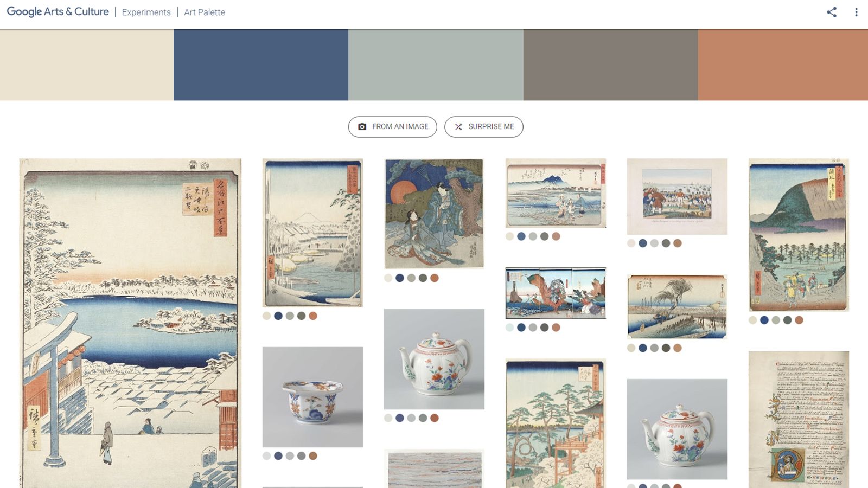Open the three-dot overflow menu
The width and height of the screenshot is (868, 488).
855,12
